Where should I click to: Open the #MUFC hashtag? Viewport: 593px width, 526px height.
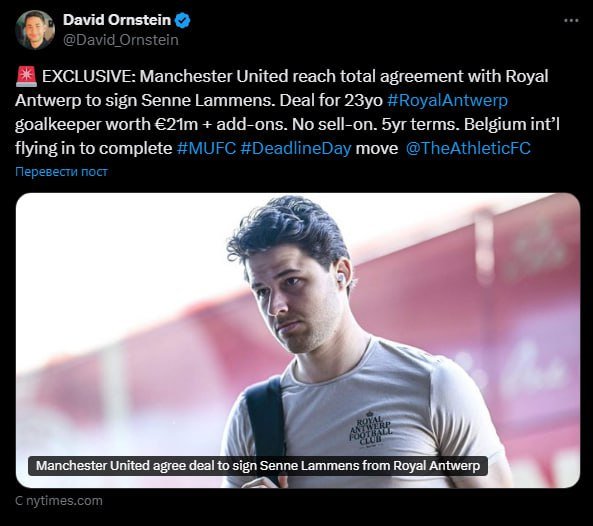206,148
